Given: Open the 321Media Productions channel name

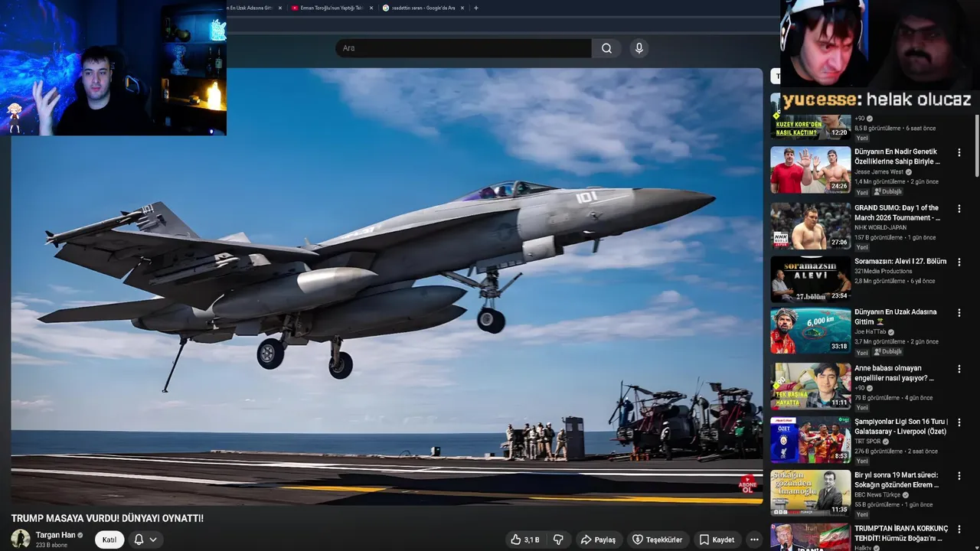Looking at the screenshot, I should [x=884, y=272].
